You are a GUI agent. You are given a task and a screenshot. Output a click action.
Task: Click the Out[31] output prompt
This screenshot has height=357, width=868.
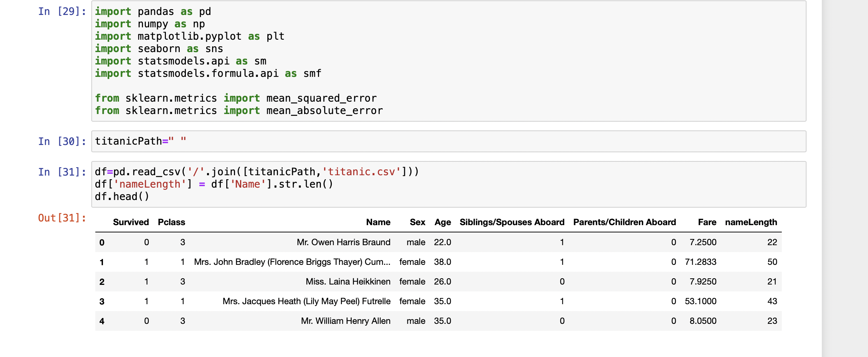point(62,218)
